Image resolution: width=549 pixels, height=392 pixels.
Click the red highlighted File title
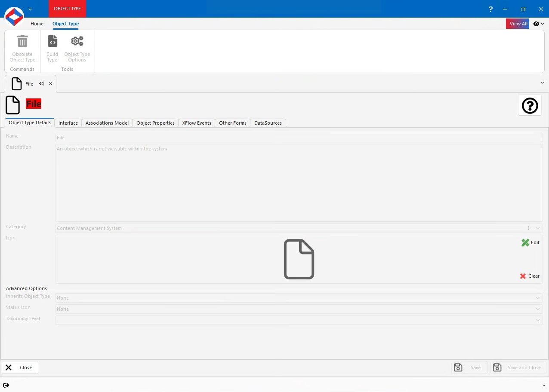coord(34,104)
